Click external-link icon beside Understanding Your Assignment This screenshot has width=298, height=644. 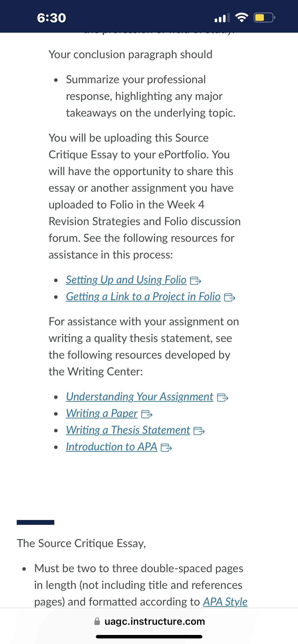223,398
